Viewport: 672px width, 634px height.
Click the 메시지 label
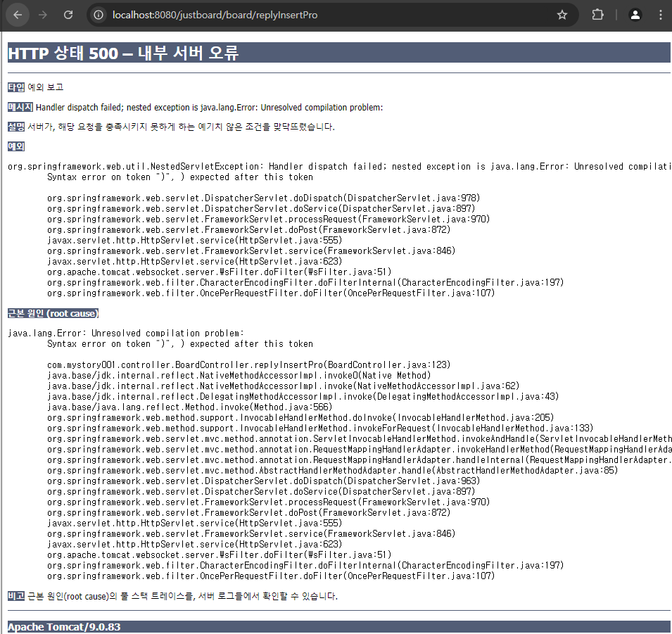[20, 107]
